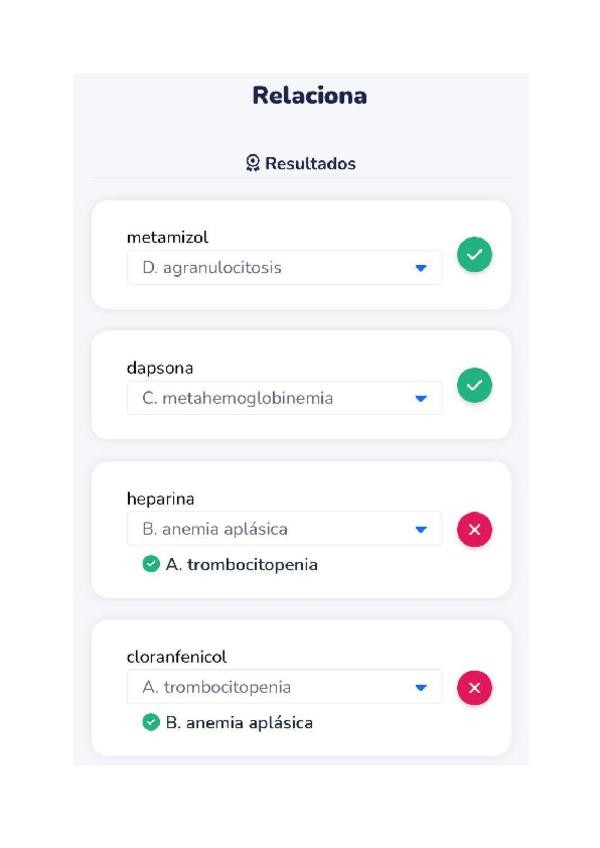Click the red X icon beside heparina
The width and height of the screenshot is (600, 848).
click(474, 530)
